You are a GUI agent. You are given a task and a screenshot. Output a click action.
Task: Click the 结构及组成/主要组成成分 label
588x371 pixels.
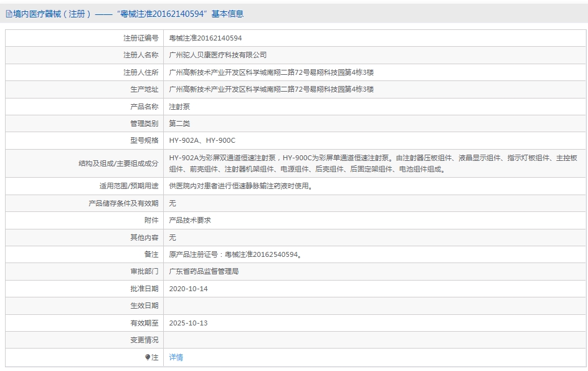tap(118, 164)
